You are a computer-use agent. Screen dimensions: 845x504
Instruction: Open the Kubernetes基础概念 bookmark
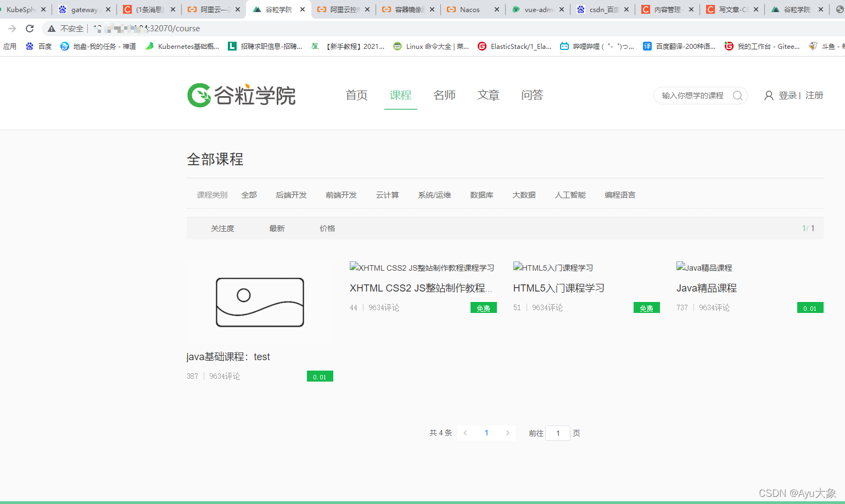tap(182, 47)
